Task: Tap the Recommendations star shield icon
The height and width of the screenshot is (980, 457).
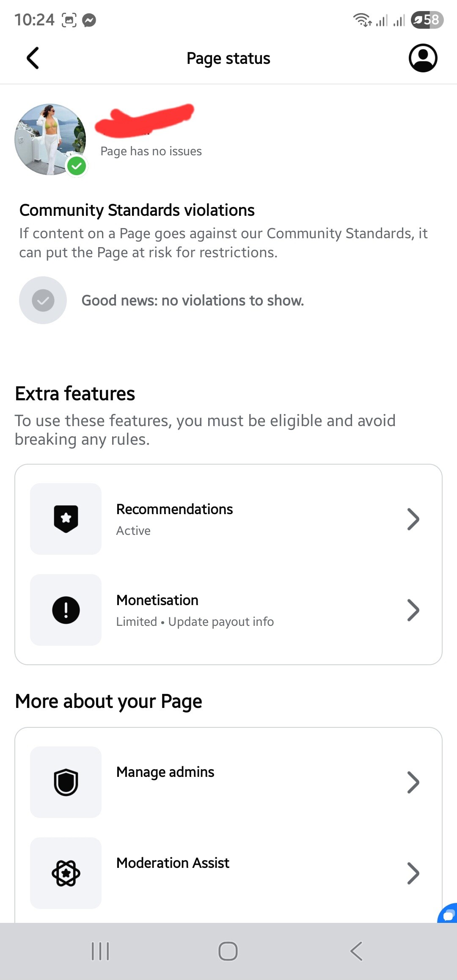Action: click(66, 519)
